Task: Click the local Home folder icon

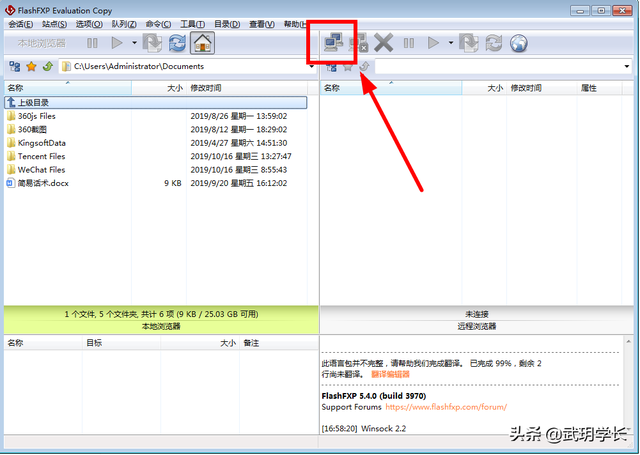Action: click(202, 43)
